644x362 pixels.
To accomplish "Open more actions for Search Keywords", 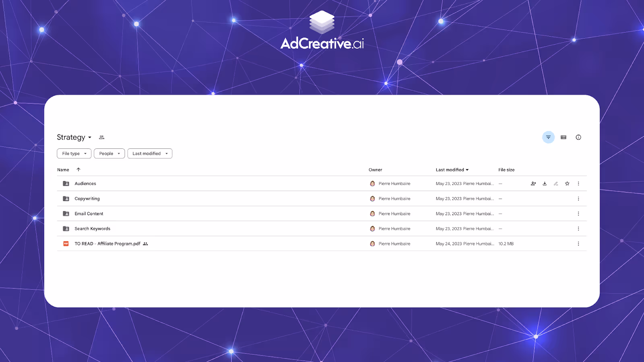I will [578, 229].
